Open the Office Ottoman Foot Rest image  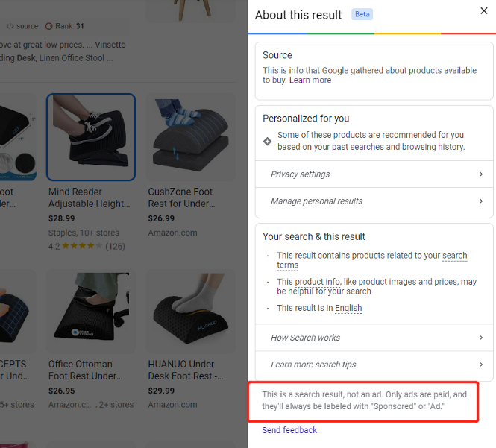91,312
